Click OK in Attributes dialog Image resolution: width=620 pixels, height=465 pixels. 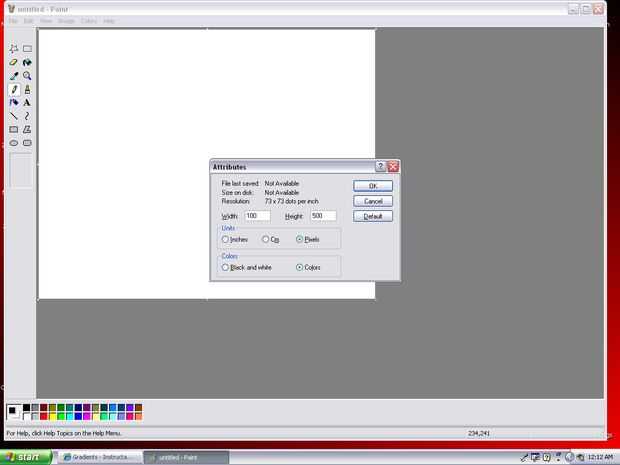pyautogui.click(x=373, y=186)
